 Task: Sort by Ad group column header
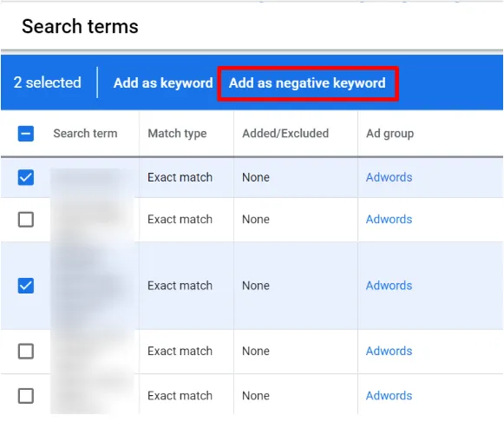pos(389,134)
